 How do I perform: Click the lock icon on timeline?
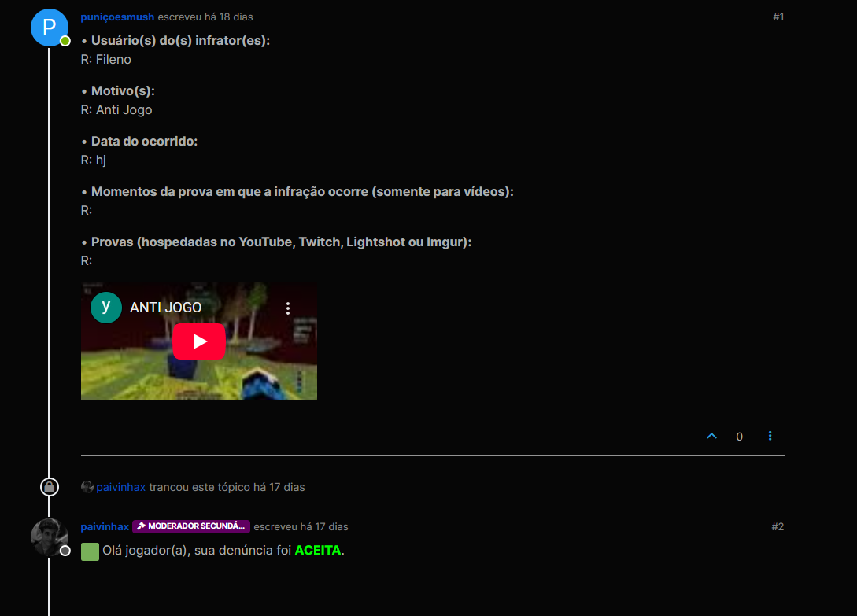coord(50,486)
